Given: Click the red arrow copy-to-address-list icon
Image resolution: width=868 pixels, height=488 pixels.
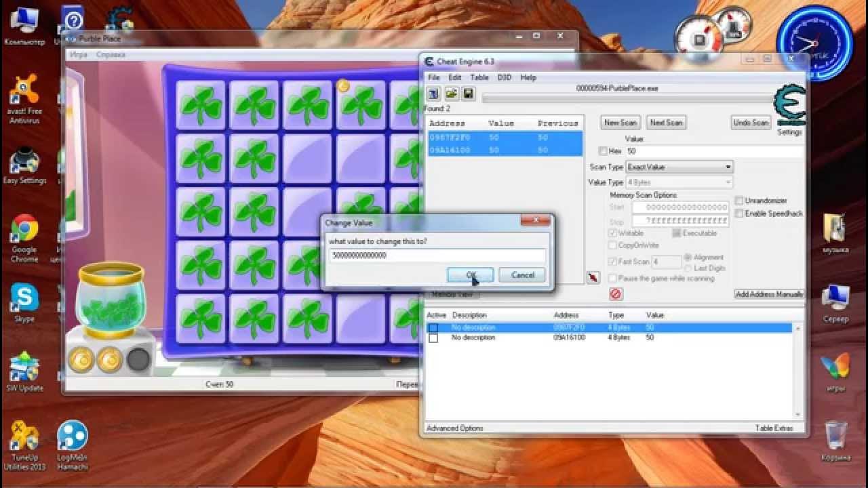Looking at the screenshot, I should (x=593, y=278).
